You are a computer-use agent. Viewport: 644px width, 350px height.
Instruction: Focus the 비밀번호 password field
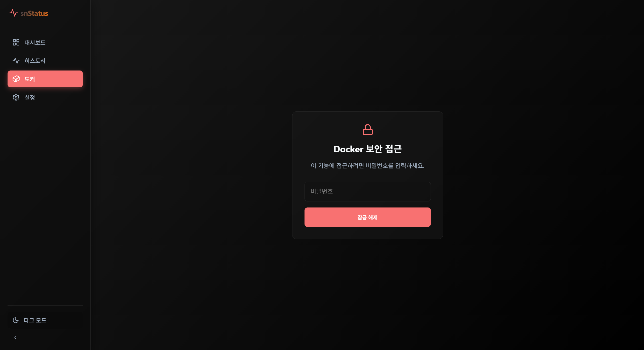pyautogui.click(x=367, y=191)
